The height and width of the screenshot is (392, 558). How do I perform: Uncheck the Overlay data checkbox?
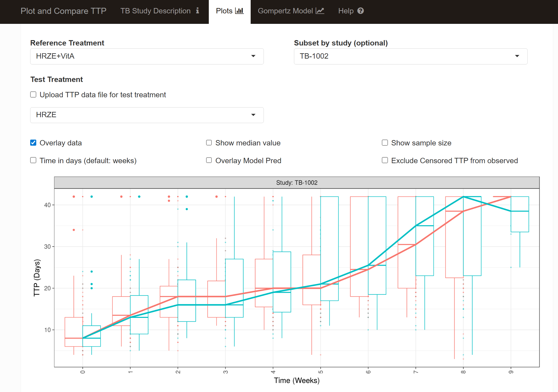point(33,143)
